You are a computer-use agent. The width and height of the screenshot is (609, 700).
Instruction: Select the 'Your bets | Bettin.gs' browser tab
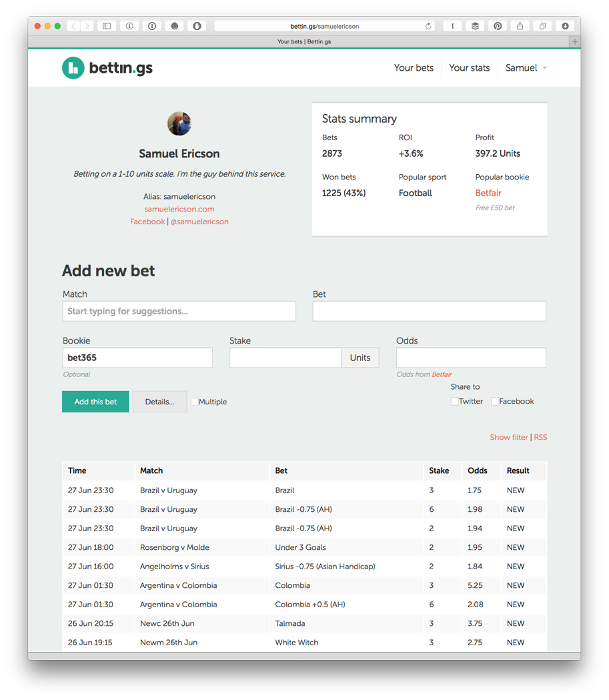click(x=304, y=41)
